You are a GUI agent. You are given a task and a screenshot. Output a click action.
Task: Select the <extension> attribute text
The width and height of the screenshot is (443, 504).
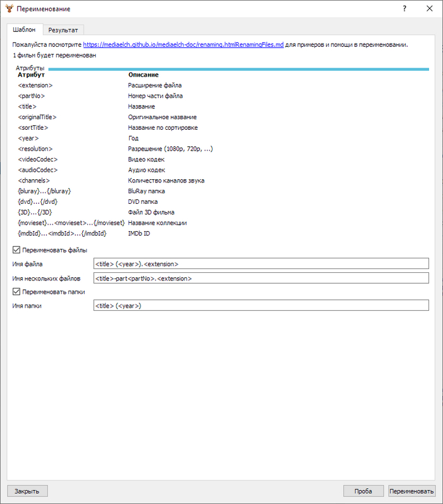tap(35, 85)
